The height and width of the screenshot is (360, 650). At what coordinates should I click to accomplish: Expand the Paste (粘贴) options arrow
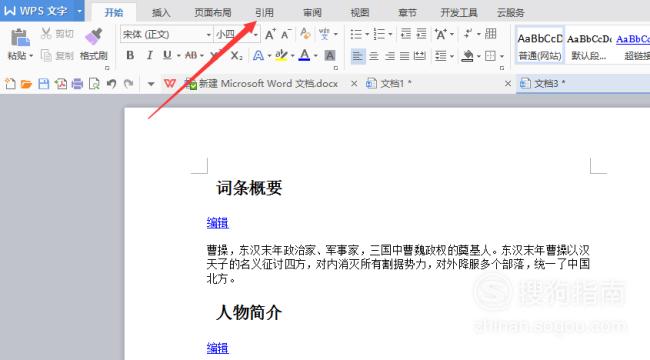click(x=31, y=56)
